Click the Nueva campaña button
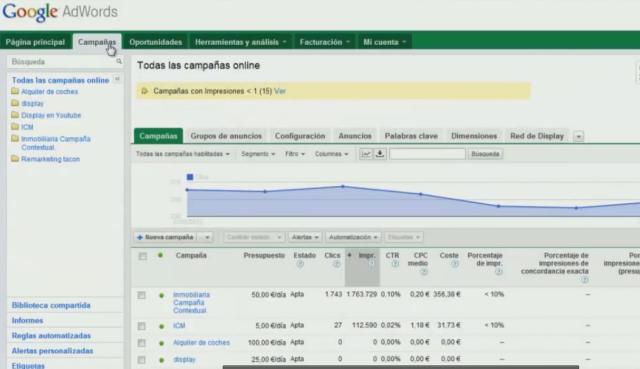Viewport: 640px width, 369px height. click(x=166, y=237)
